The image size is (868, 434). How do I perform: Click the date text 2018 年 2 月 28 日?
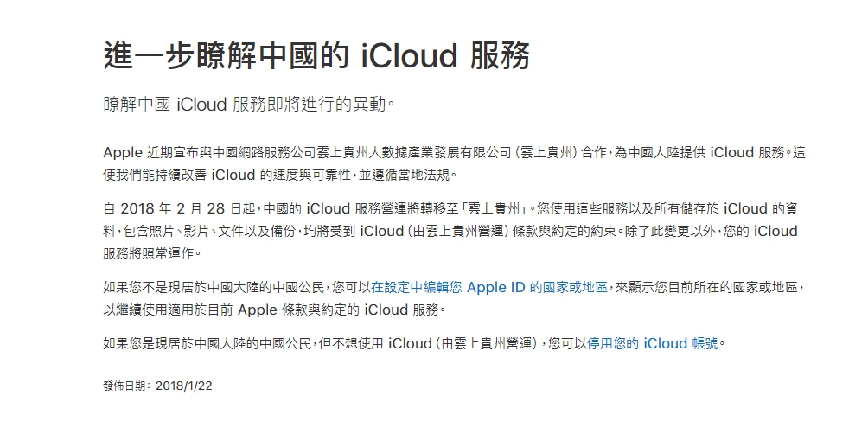click(181, 208)
